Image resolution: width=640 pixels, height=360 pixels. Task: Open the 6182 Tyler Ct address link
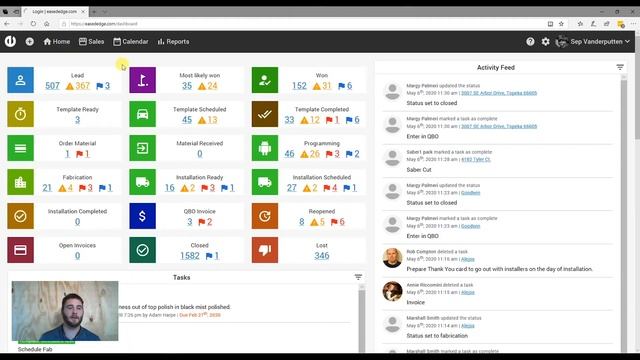tap(476, 160)
